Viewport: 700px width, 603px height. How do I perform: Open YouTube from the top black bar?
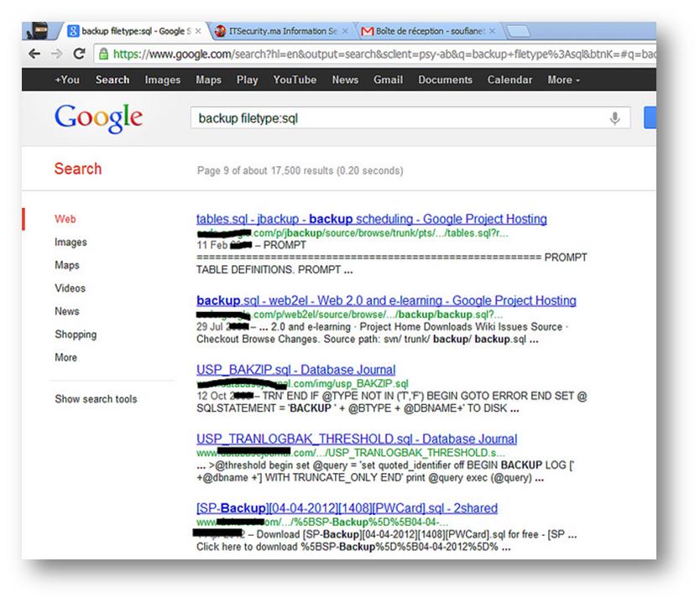point(294,81)
